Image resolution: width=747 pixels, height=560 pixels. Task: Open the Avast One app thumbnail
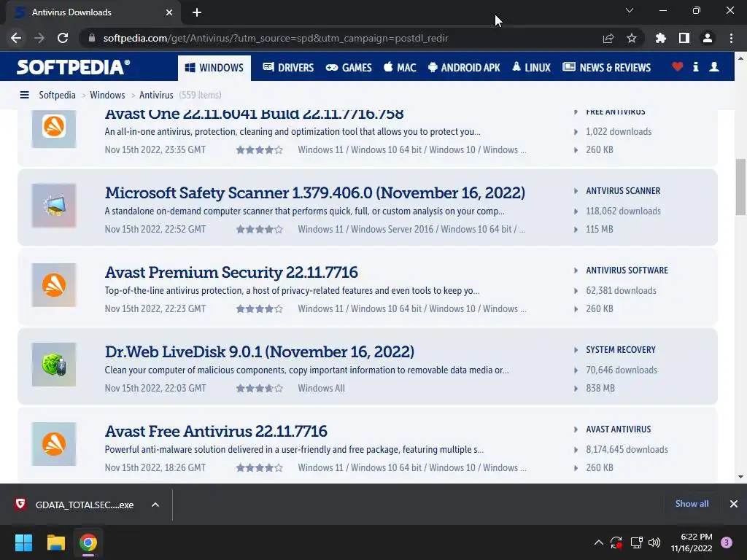54,128
